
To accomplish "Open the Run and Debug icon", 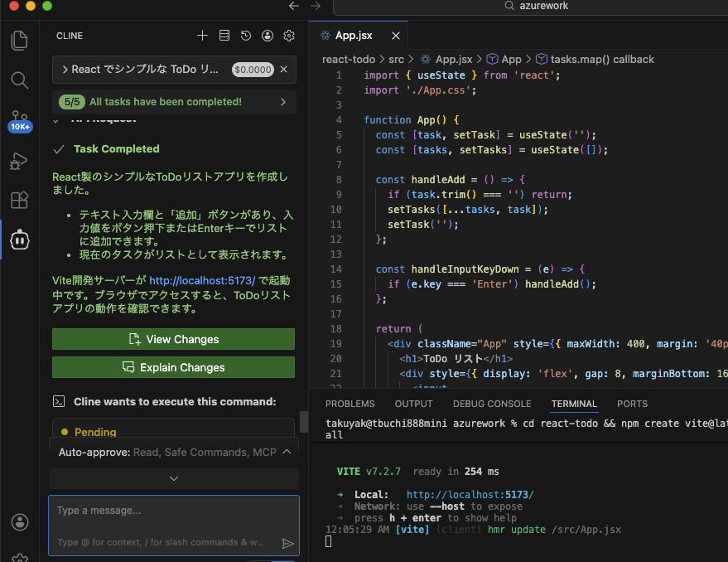I will [x=19, y=161].
